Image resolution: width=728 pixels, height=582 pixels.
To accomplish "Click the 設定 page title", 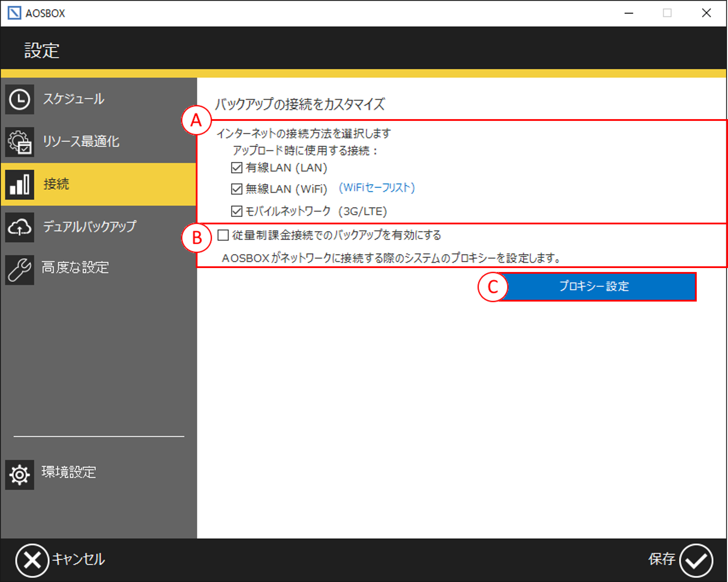I will (42, 51).
